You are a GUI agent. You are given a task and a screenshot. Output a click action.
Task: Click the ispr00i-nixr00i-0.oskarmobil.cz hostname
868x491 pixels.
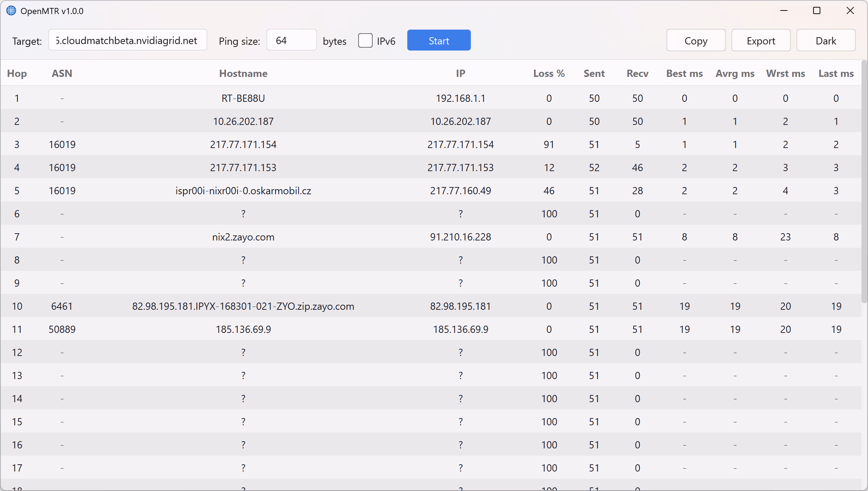pos(243,190)
